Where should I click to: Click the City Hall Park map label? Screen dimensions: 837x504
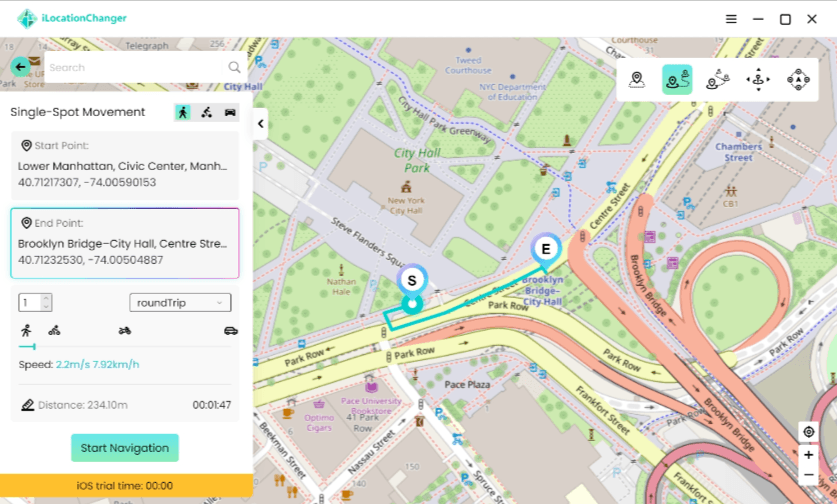[417, 160]
